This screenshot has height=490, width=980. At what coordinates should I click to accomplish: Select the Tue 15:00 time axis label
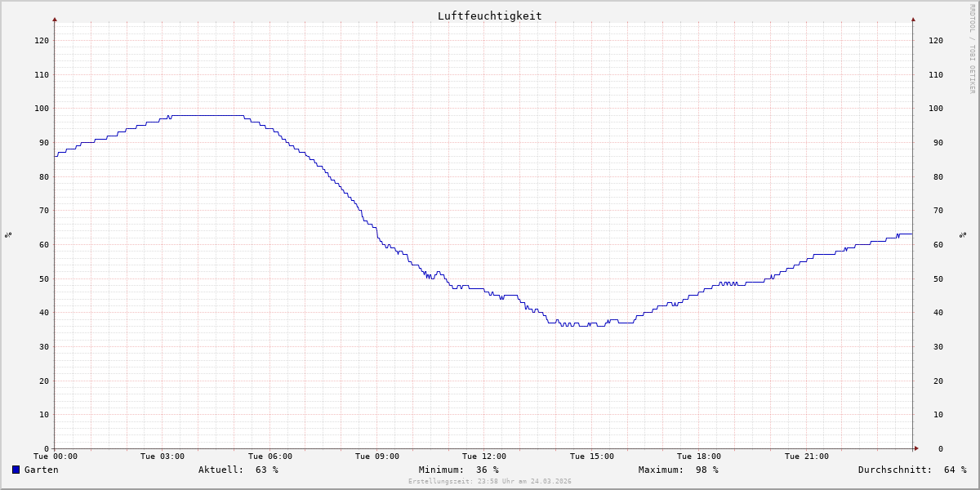point(591,457)
